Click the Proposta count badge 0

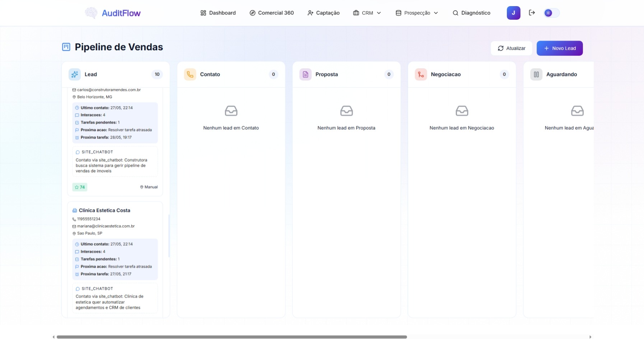coord(389,74)
